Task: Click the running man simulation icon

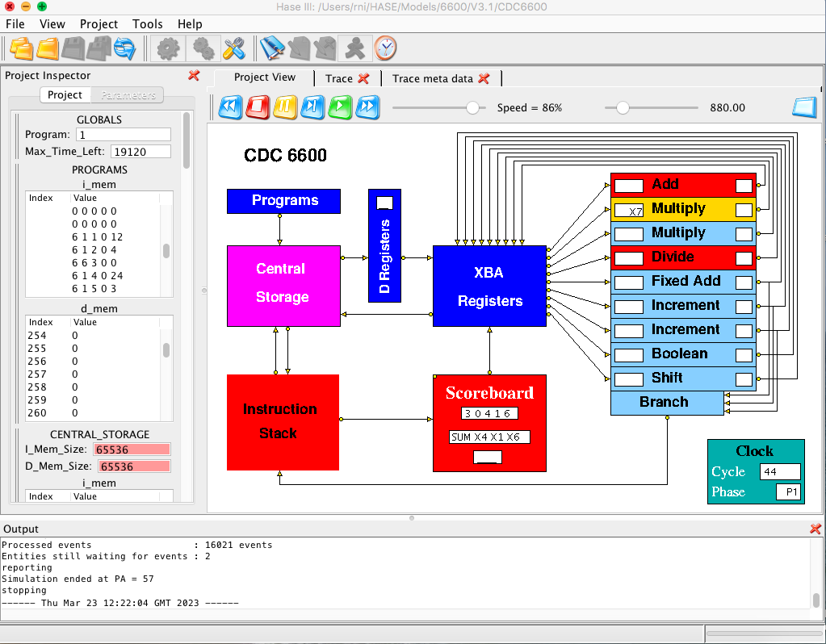Action: coord(355,48)
